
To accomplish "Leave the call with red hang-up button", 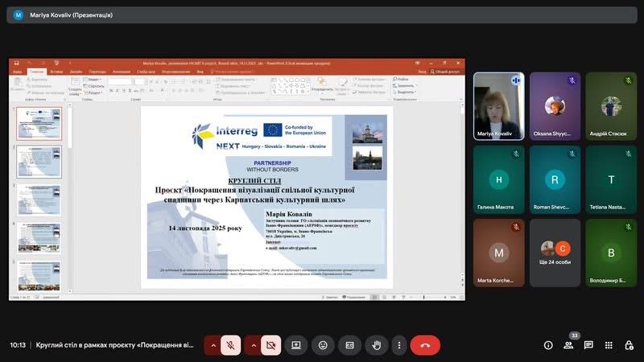I will point(425,345).
